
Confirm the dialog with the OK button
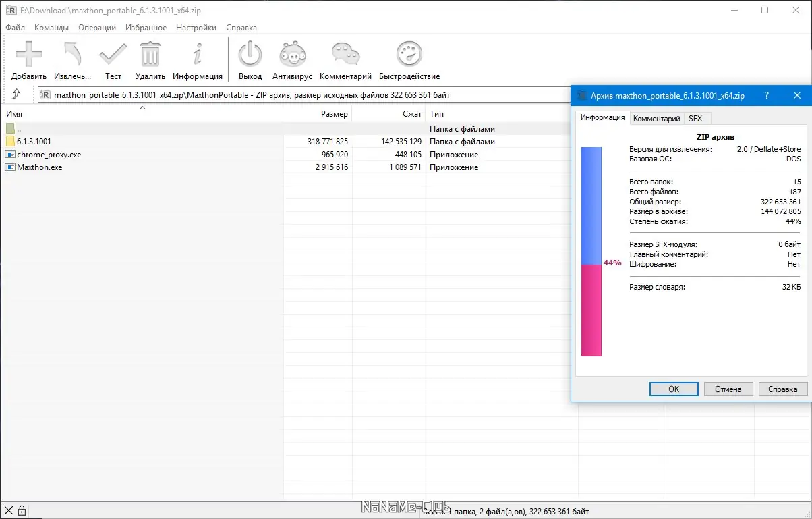pyautogui.click(x=673, y=389)
